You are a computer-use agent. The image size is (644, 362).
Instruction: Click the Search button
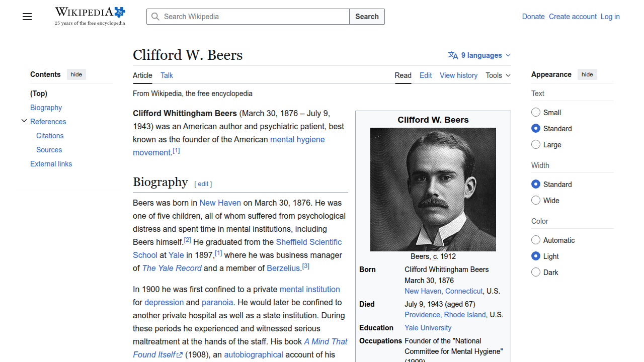pyautogui.click(x=367, y=17)
